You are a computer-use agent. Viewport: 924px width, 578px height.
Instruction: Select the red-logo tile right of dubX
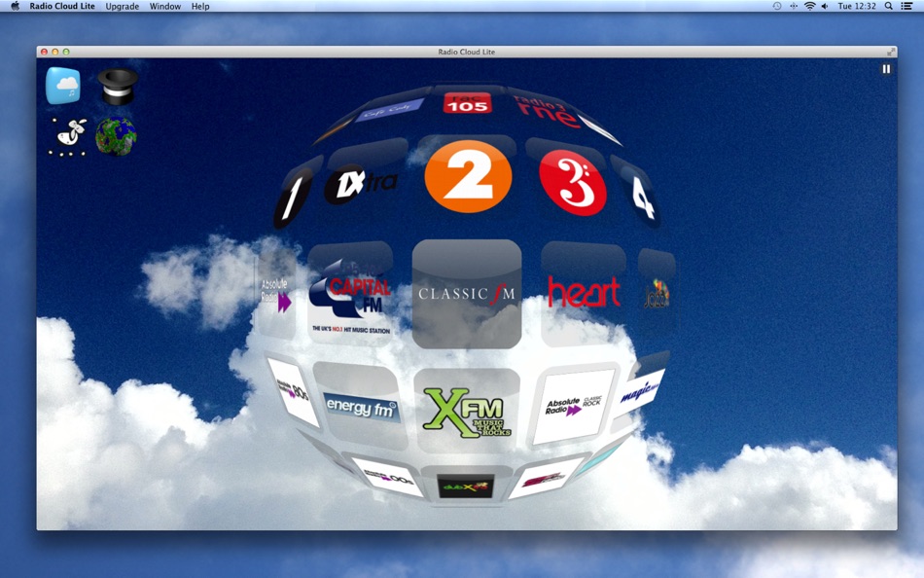pyautogui.click(x=545, y=479)
